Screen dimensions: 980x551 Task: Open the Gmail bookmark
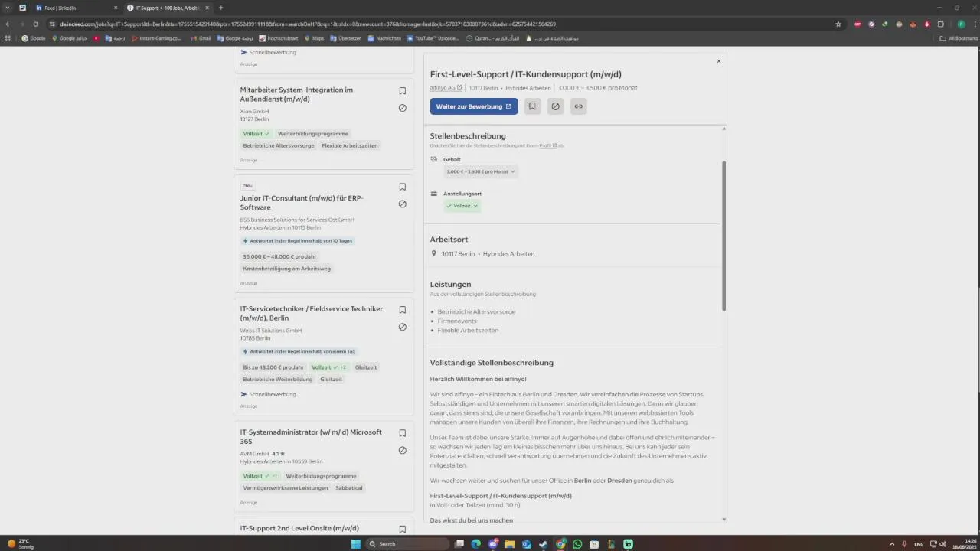[x=201, y=38]
